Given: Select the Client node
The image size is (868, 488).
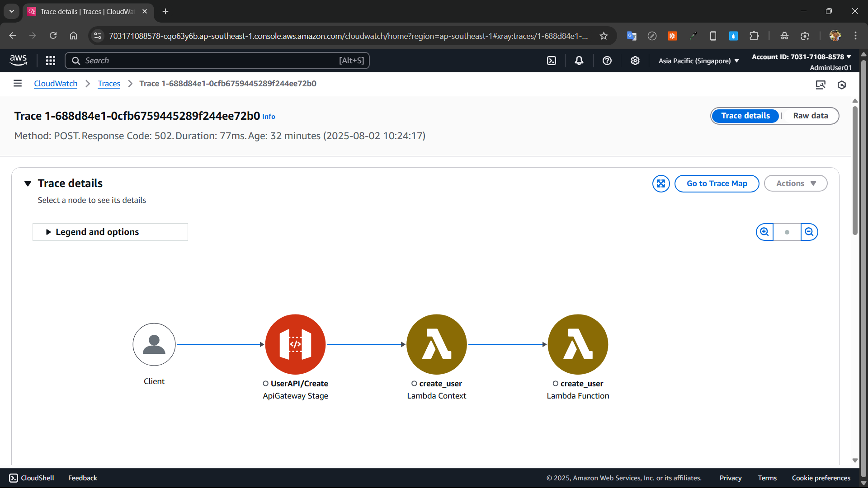Looking at the screenshot, I should (154, 344).
